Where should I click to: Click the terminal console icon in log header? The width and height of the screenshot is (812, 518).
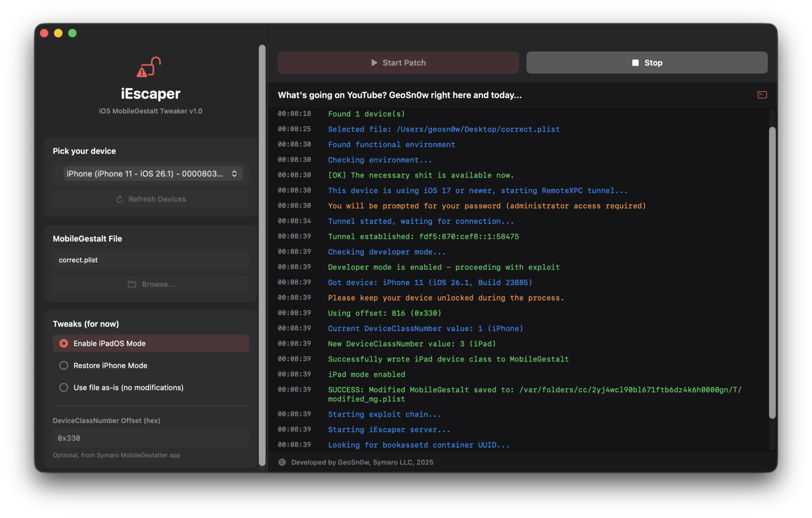click(x=762, y=95)
